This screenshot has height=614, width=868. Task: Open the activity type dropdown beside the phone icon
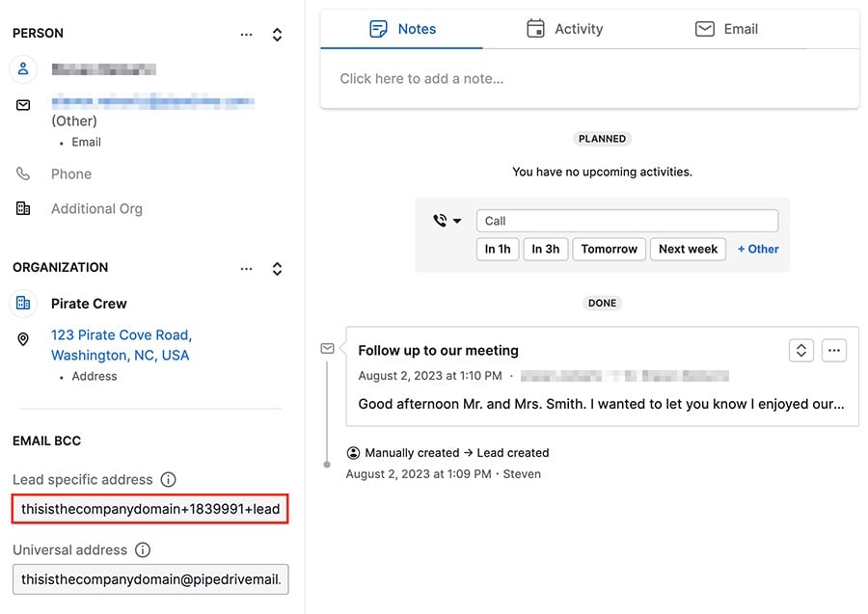tap(448, 220)
